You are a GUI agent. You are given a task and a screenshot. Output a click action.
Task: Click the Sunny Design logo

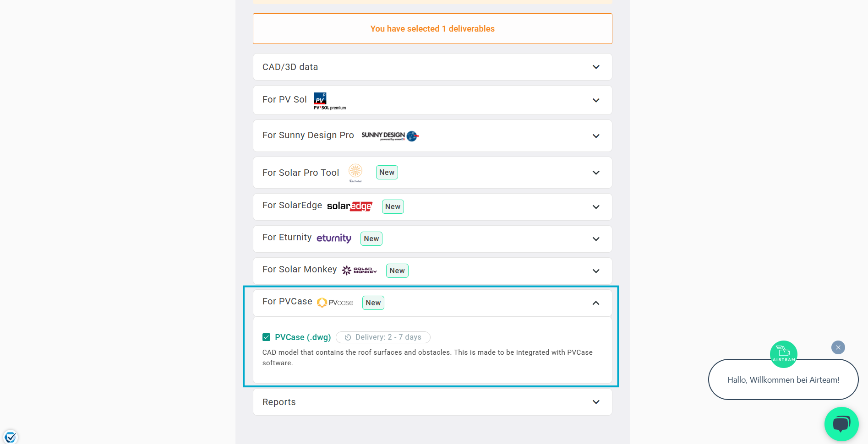(390, 136)
